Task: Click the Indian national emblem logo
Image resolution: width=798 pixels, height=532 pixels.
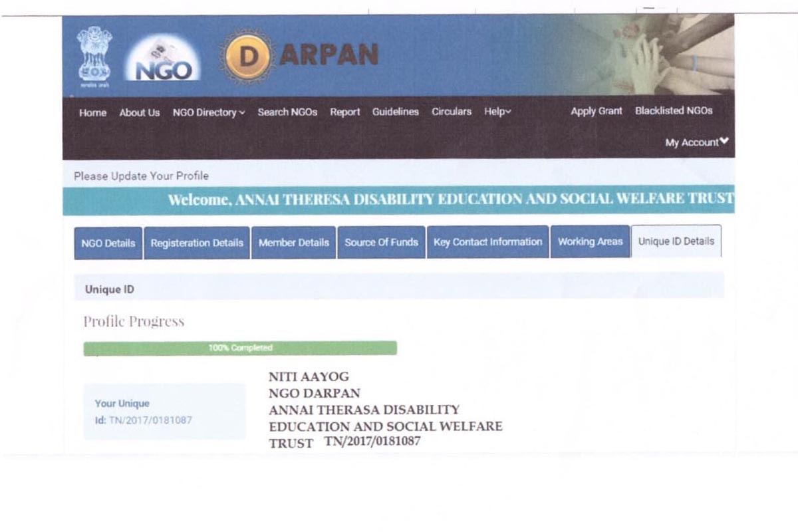Action: tap(94, 57)
